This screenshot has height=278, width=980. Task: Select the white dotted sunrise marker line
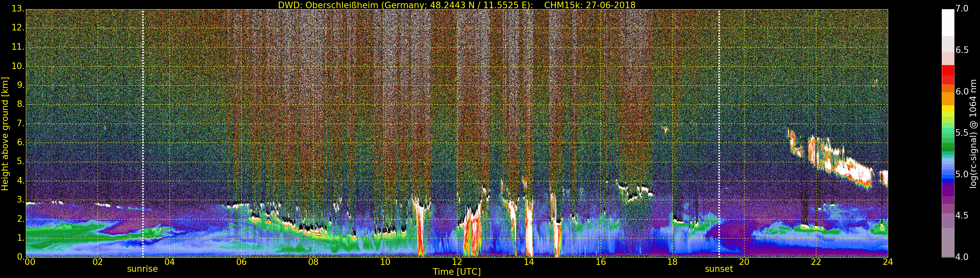(143, 133)
